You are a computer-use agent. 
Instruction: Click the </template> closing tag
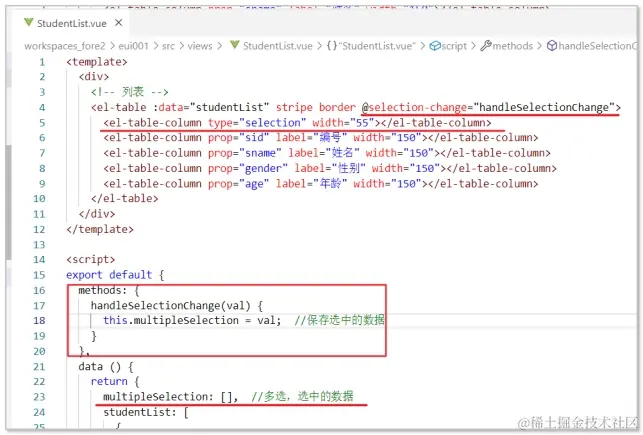click(100, 229)
